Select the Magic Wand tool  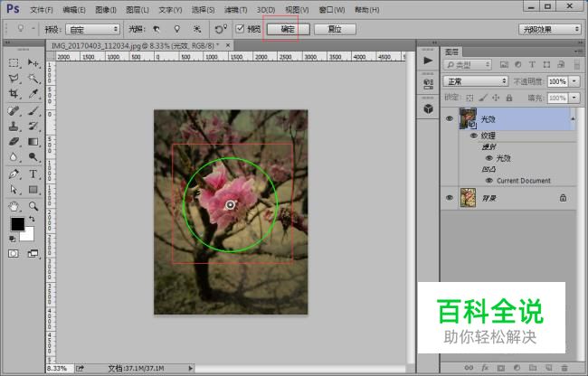(x=33, y=79)
